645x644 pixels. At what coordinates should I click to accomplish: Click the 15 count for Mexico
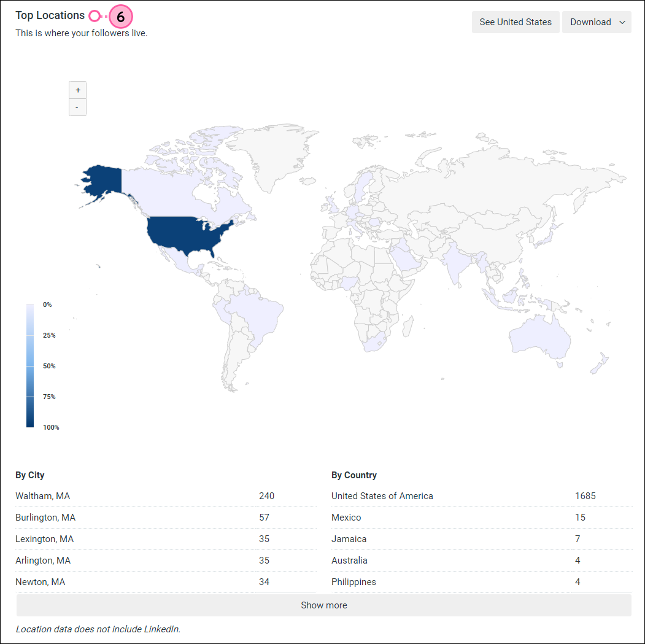pyautogui.click(x=580, y=518)
